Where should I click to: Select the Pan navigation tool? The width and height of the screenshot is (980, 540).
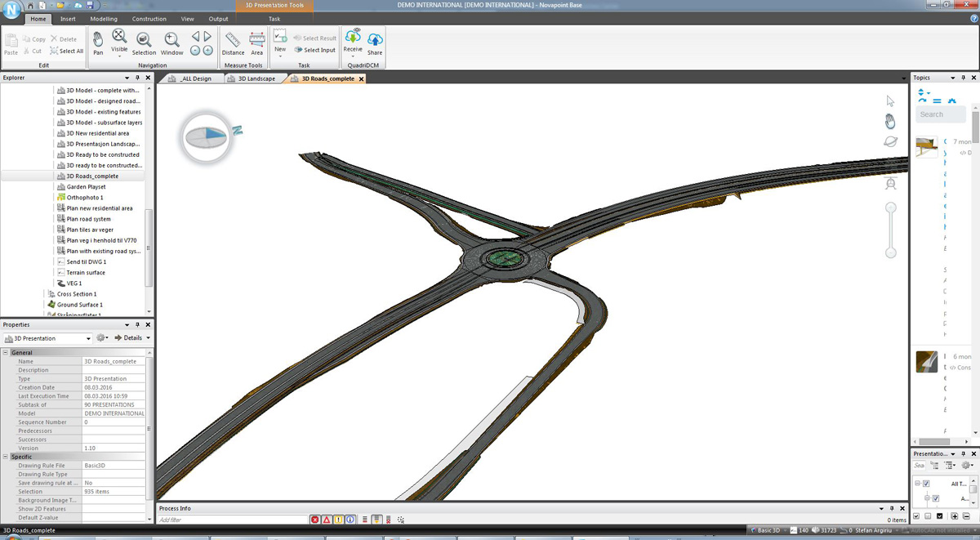[x=98, y=42]
